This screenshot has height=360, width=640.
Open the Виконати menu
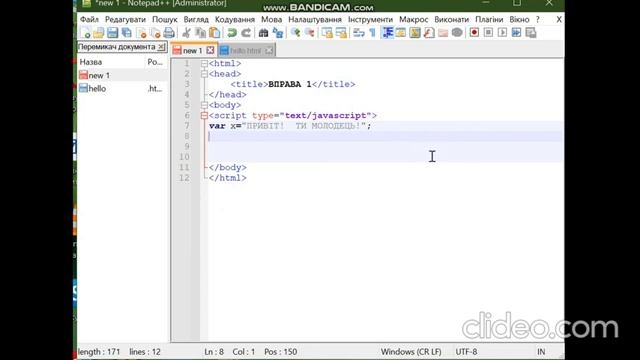[x=451, y=20]
